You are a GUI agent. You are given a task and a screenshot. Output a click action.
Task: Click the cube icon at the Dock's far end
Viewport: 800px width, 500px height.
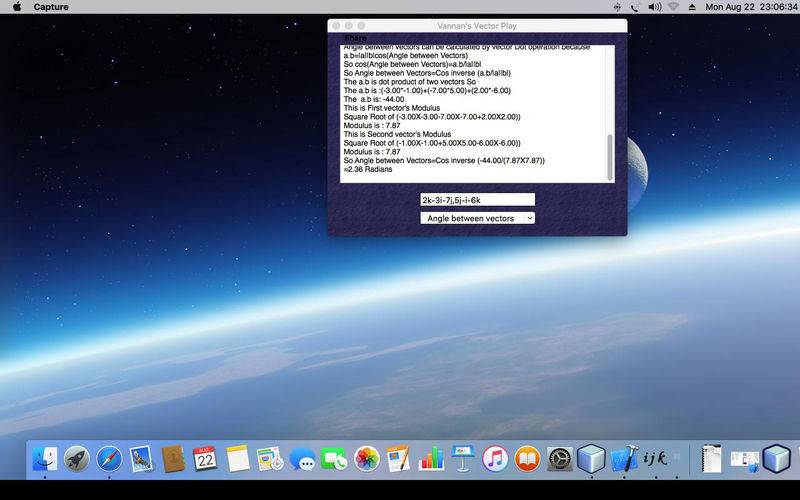(777, 459)
